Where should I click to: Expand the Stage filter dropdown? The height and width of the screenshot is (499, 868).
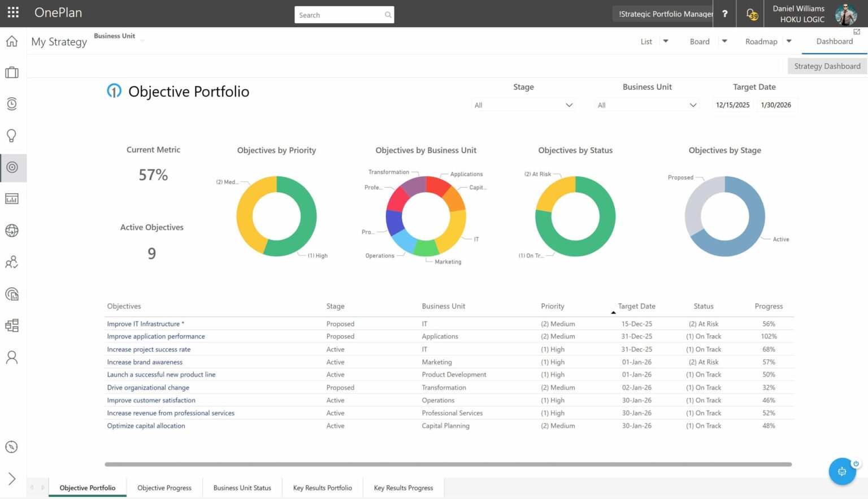coord(523,105)
